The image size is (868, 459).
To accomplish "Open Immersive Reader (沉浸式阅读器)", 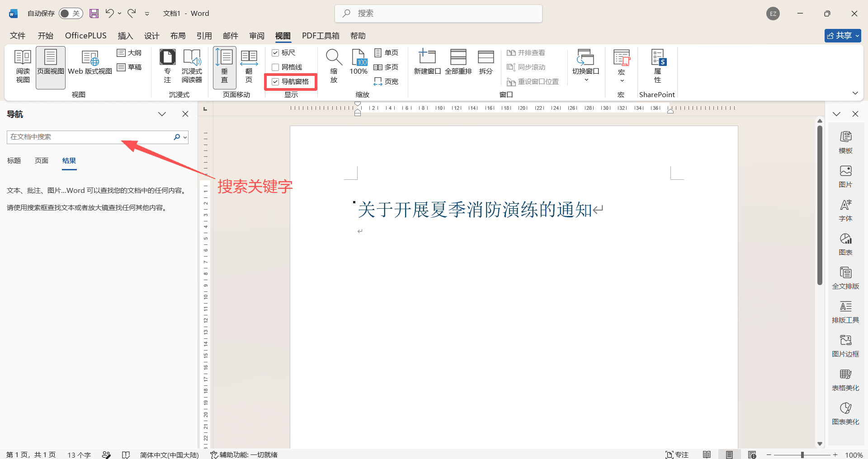I will pos(192,67).
